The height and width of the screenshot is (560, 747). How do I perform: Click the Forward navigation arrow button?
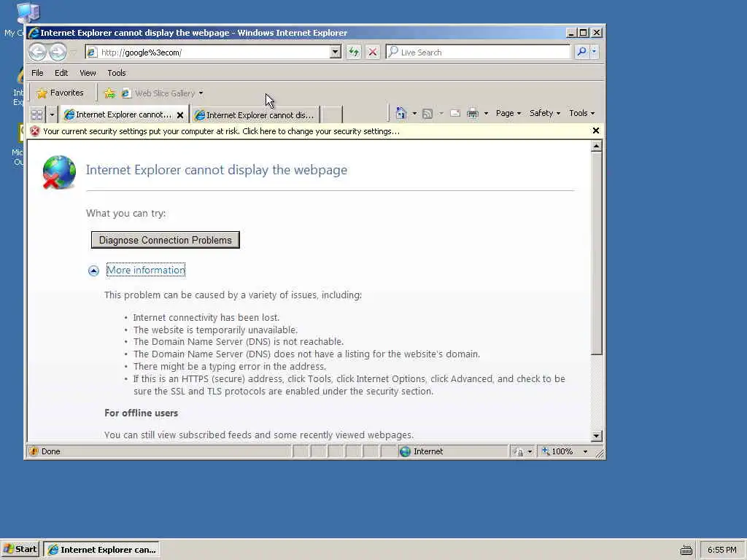pyautogui.click(x=58, y=52)
